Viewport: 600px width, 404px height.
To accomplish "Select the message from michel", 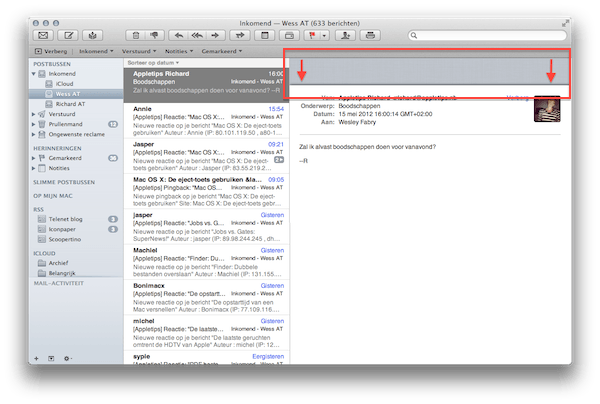I will [206, 333].
